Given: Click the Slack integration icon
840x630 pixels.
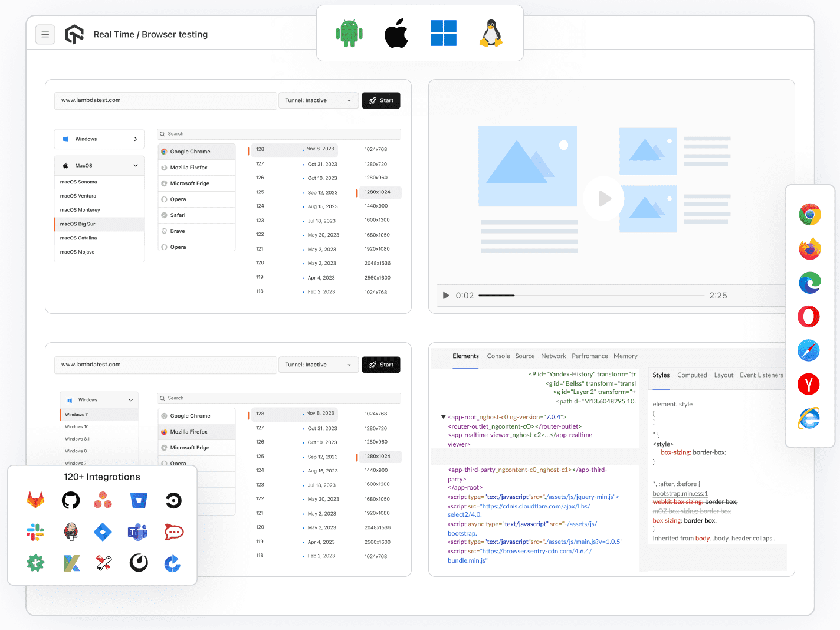Looking at the screenshot, I should [x=35, y=532].
